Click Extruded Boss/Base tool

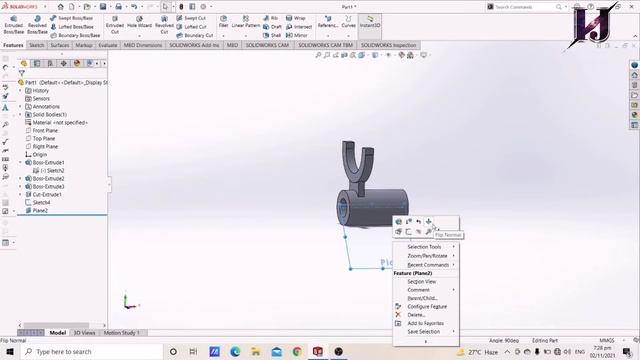(13, 25)
